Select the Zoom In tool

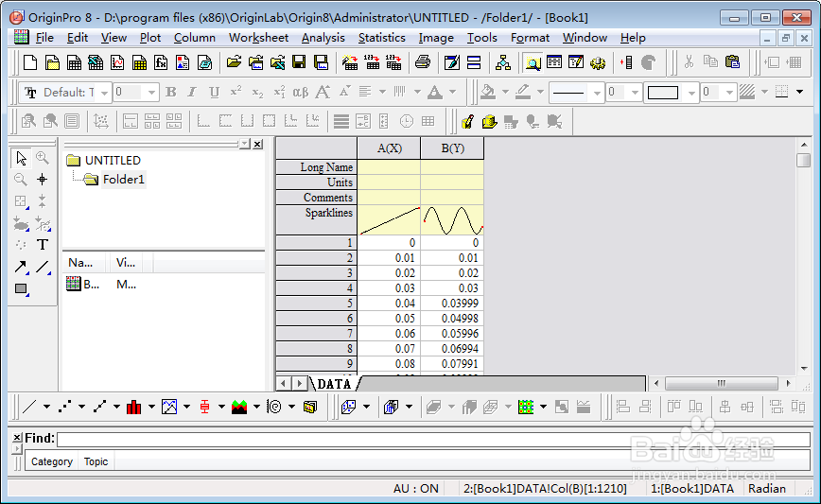[43, 158]
